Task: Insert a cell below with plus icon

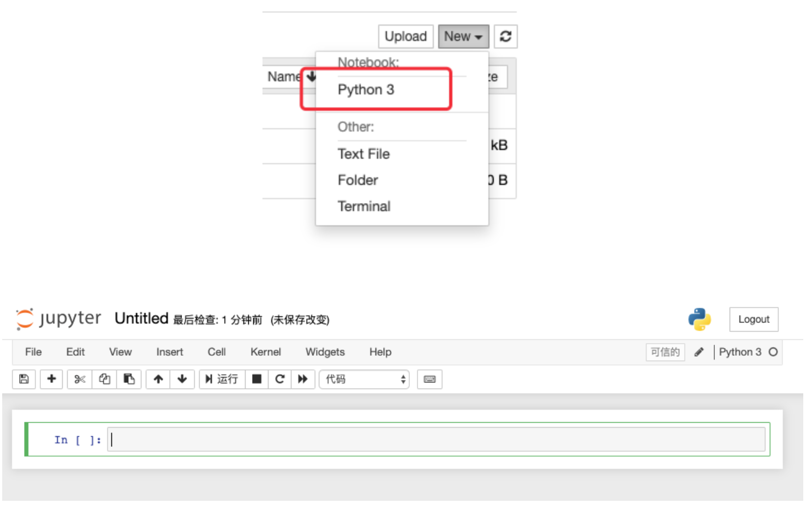Action: click(51, 379)
